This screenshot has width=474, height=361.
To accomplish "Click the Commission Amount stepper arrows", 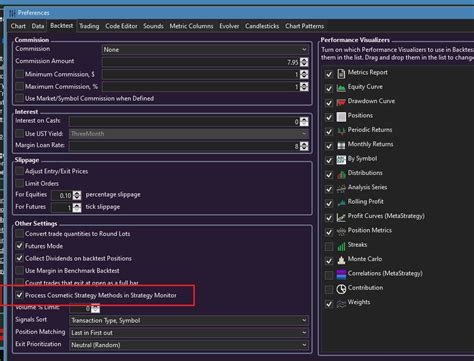I will [x=304, y=62].
